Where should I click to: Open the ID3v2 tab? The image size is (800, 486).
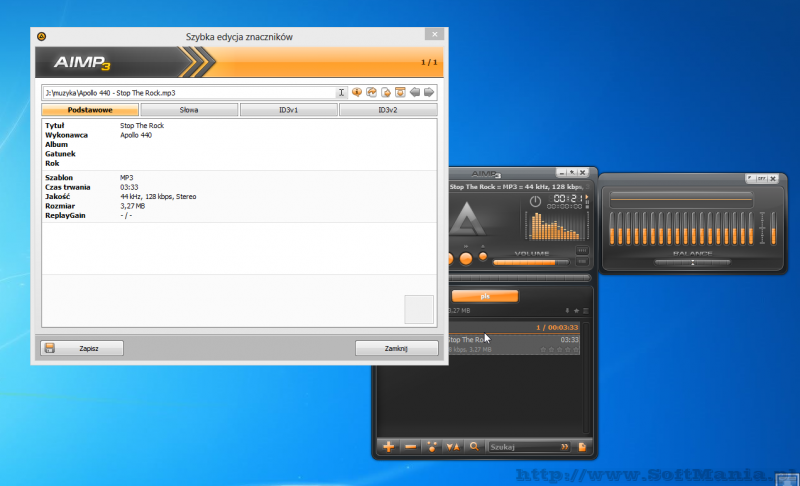click(x=388, y=110)
